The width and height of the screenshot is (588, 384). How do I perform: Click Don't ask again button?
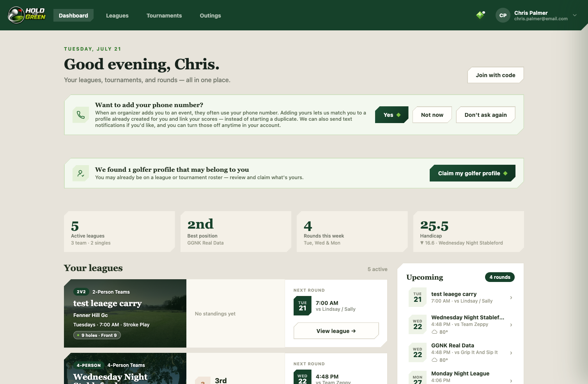click(x=486, y=115)
